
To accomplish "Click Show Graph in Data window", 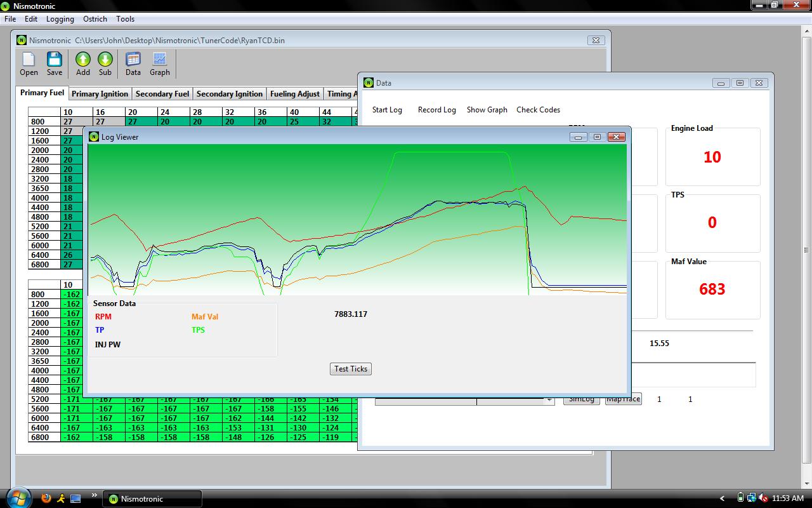I will [487, 110].
